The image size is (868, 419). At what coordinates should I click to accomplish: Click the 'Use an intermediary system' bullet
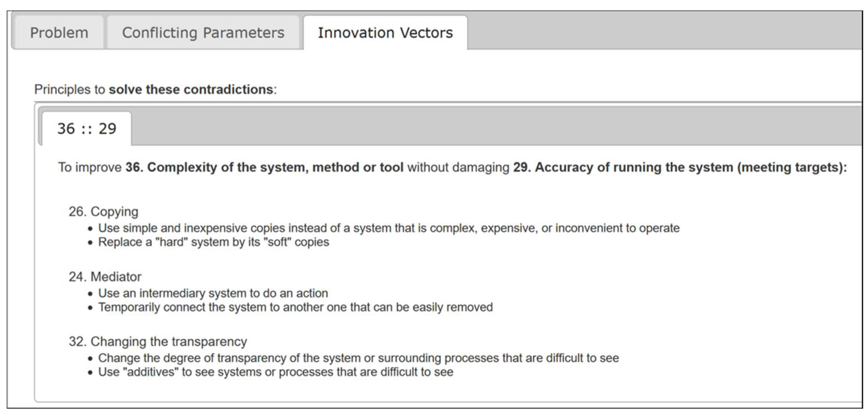coord(213,294)
